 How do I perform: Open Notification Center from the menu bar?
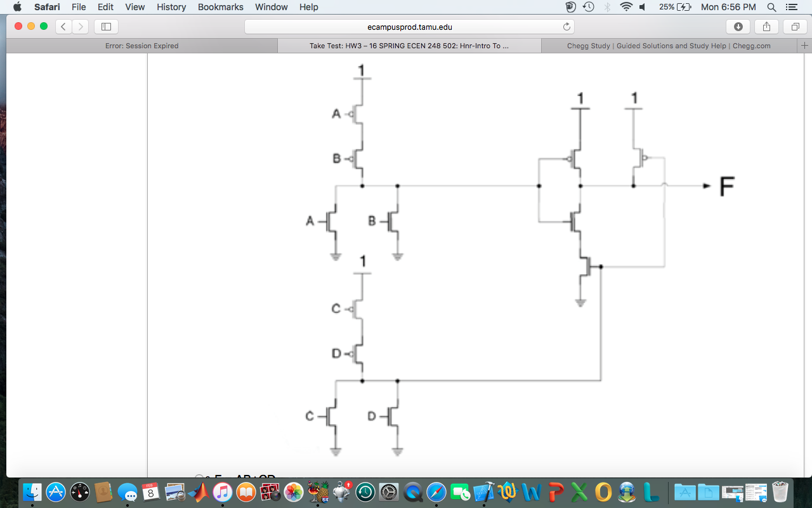click(791, 7)
